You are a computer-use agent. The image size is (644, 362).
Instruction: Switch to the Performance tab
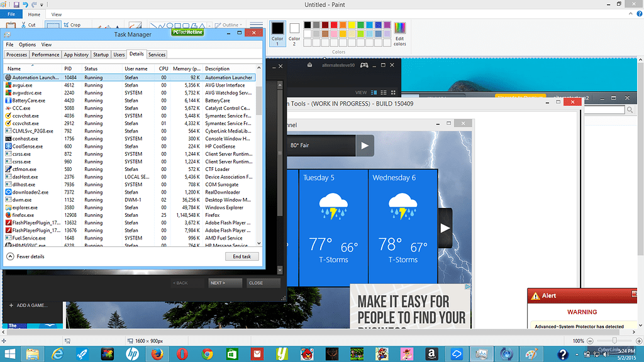[x=45, y=55]
